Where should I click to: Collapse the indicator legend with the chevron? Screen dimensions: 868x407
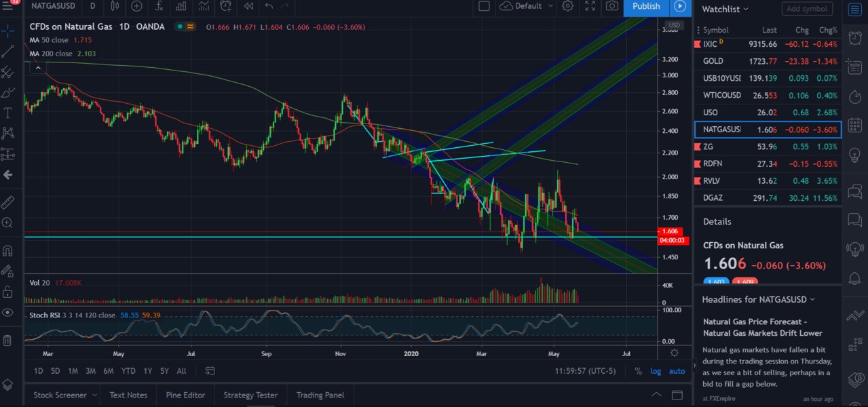point(37,68)
